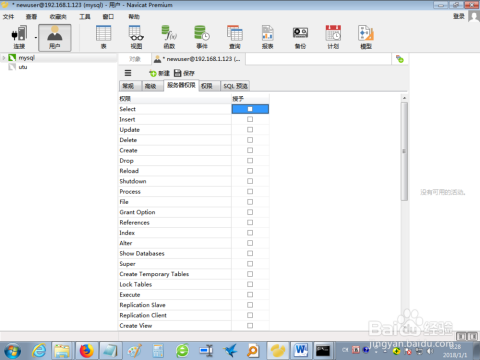Open Word from taskbar
This screenshot has width=480, height=360.
point(301,350)
